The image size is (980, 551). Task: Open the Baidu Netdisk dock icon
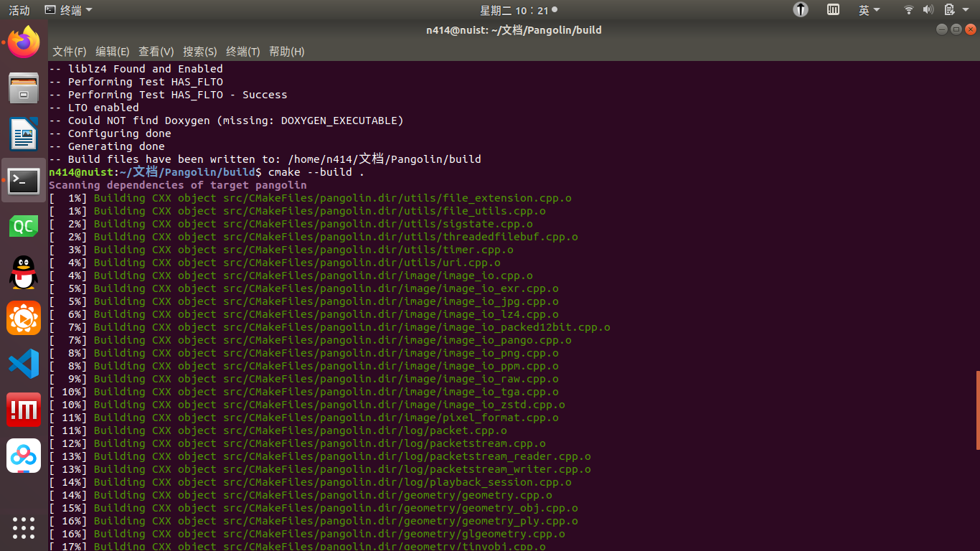pos(24,456)
